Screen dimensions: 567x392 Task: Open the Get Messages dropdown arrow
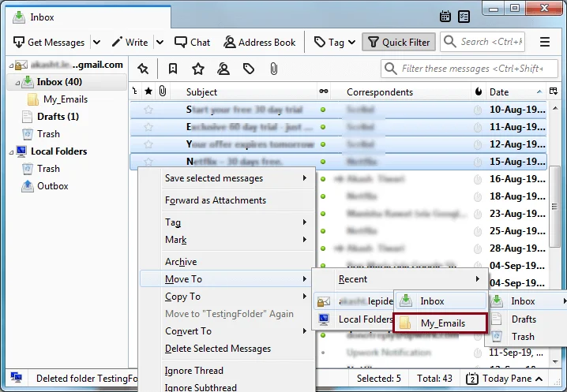[96, 43]
